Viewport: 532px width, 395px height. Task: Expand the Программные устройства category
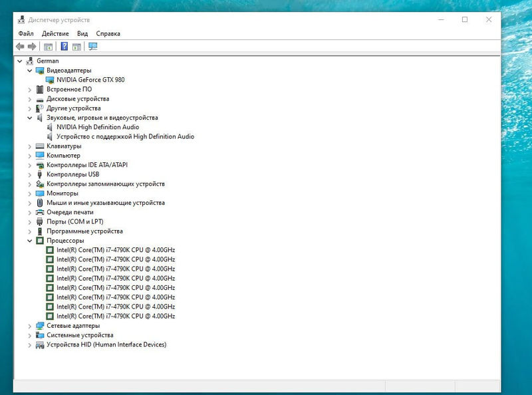(29, 231)
